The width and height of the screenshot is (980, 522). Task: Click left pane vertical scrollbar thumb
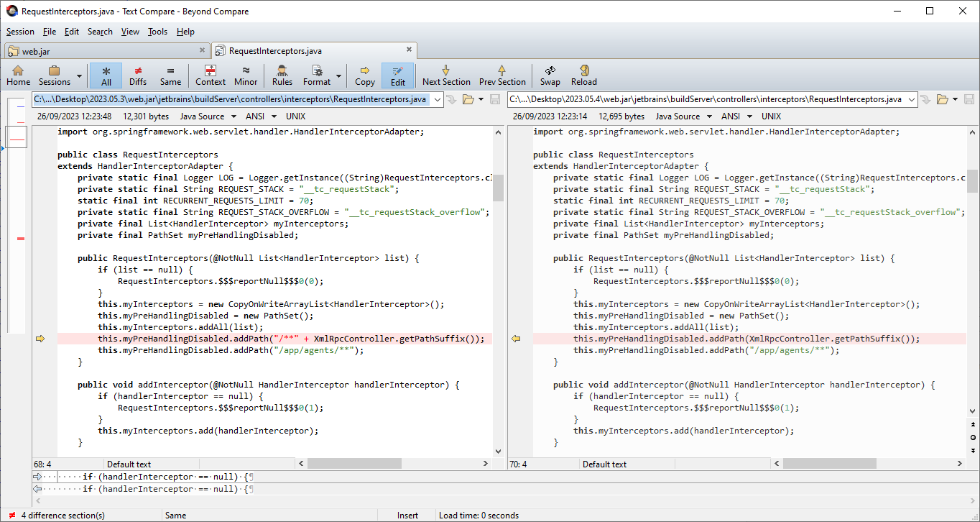tap(498, 187)
